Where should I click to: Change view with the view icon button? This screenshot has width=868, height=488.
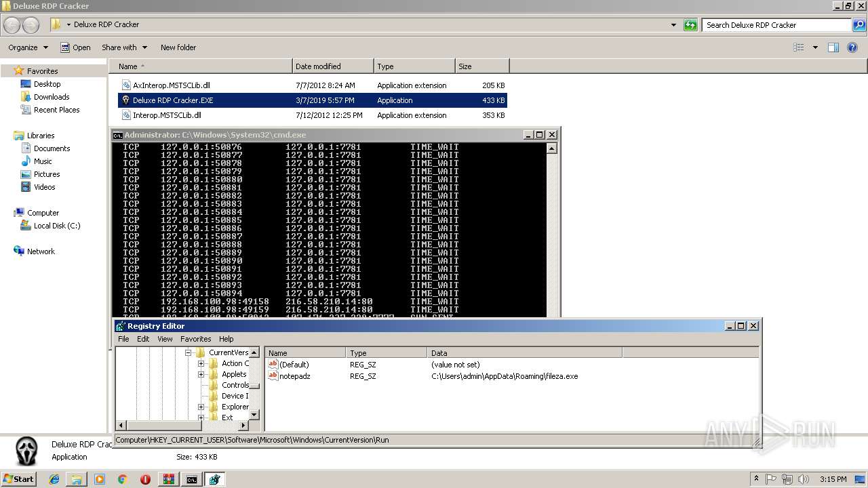[x=799, y=47]
